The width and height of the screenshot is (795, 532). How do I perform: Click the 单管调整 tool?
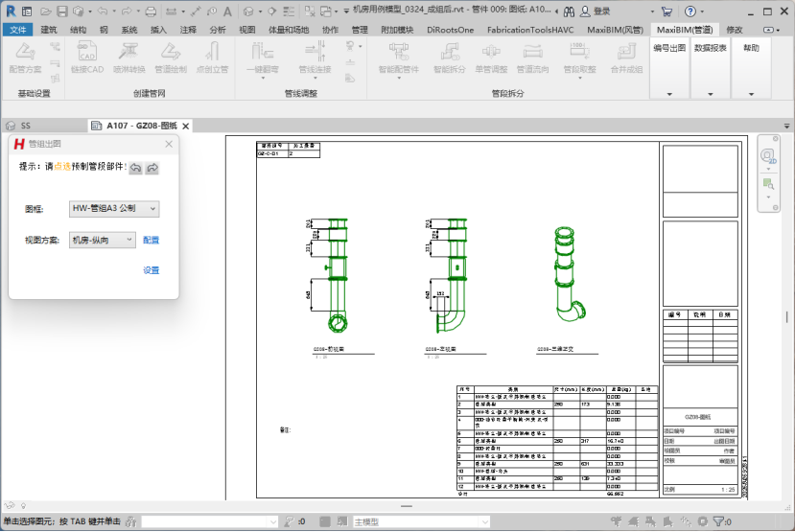491,58
